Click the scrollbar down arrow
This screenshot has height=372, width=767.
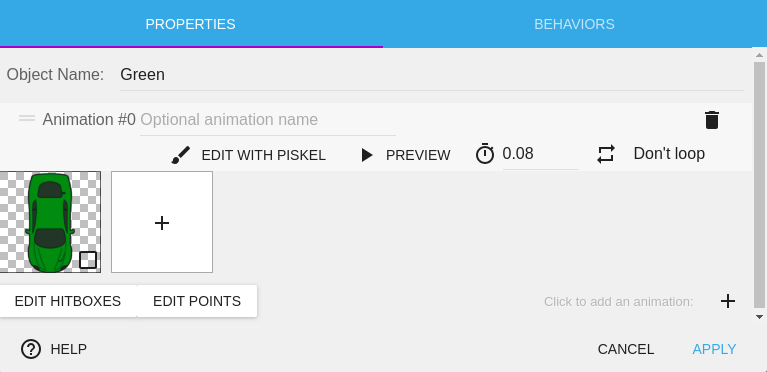(x=759, y=317)
